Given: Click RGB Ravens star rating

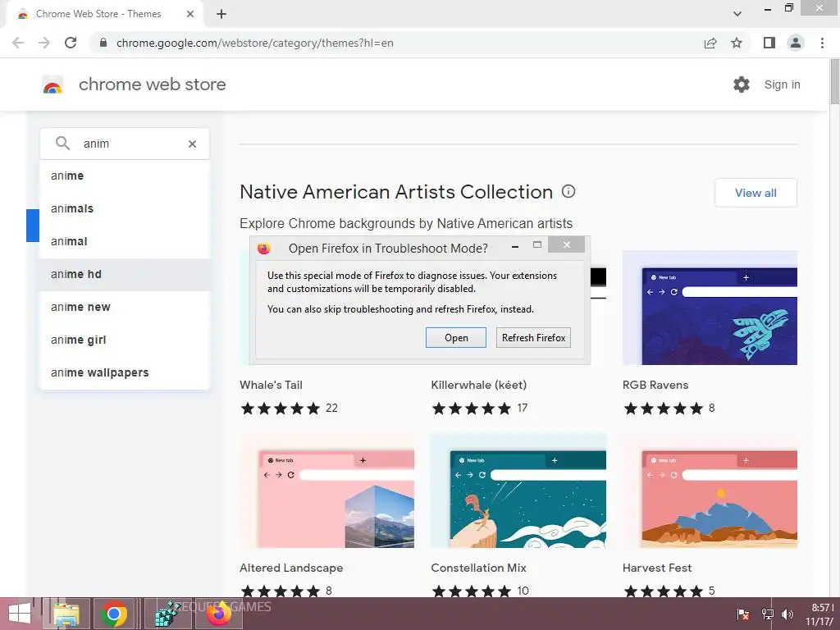Looking at the screenshot, I should click(663, 409).
